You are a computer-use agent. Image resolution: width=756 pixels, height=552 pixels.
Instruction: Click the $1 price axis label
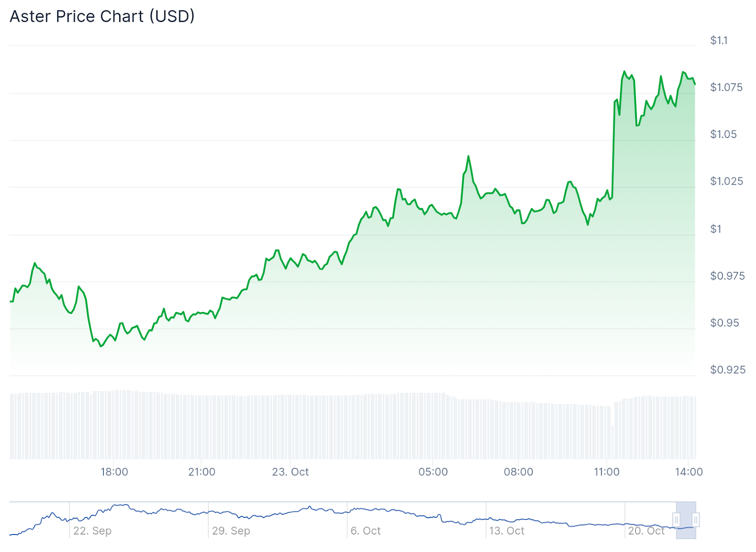pos(716,229)
